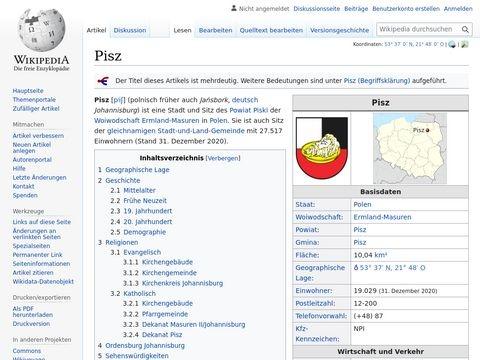Jump to section '2.5 Demographie'
This screenshot has width=480, height=360.
point(138,232)
